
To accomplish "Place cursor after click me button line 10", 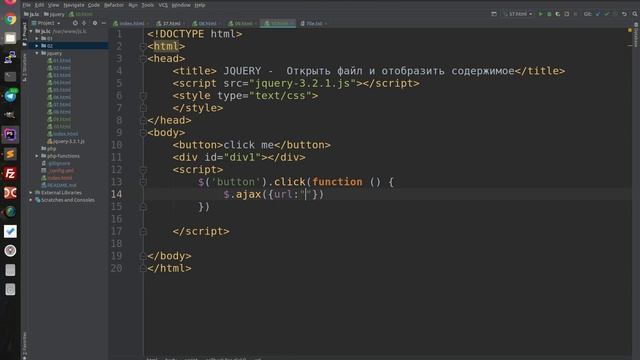I will 331,145.
